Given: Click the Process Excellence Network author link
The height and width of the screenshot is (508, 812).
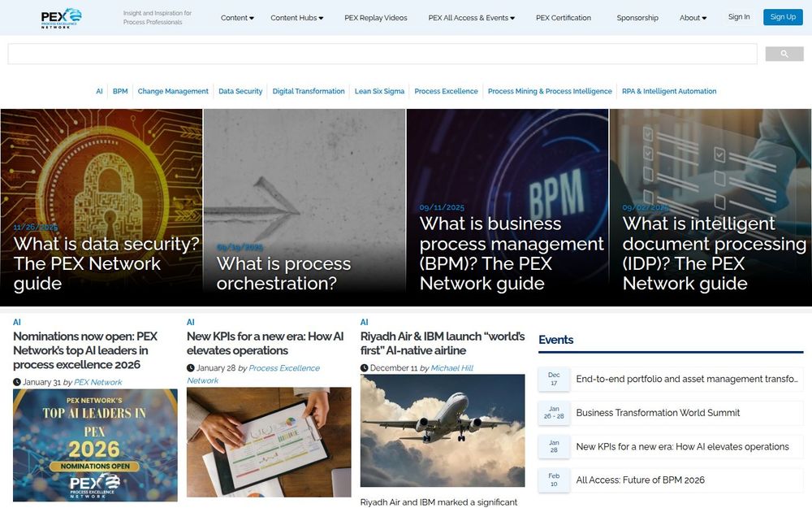Looking at the screenshot, I should (x=253, y=374).
